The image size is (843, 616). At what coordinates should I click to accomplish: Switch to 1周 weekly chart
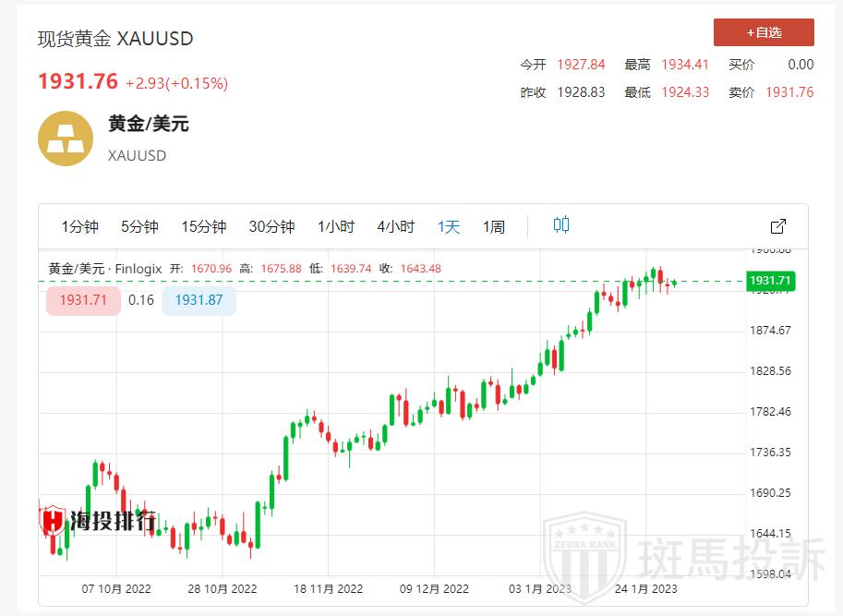[x=494, y=227]
